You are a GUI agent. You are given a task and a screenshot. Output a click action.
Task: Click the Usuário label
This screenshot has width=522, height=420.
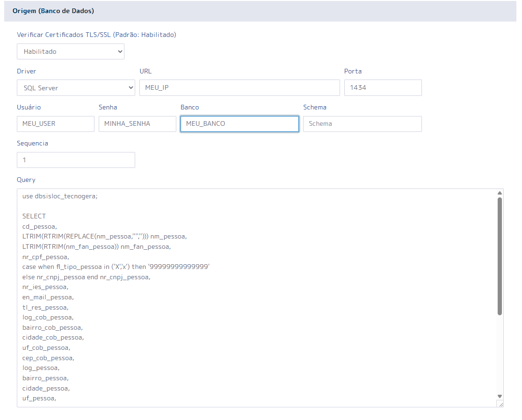(29, 107)
